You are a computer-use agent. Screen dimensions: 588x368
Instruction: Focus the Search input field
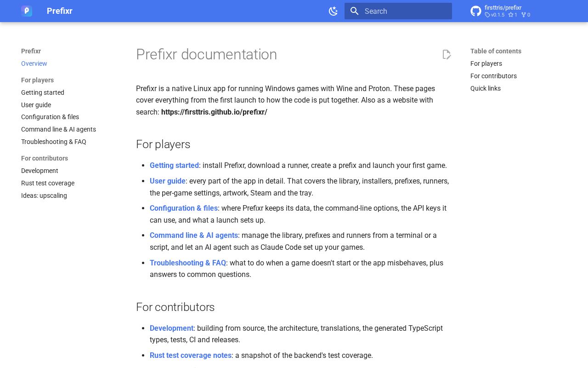(398, 11)
